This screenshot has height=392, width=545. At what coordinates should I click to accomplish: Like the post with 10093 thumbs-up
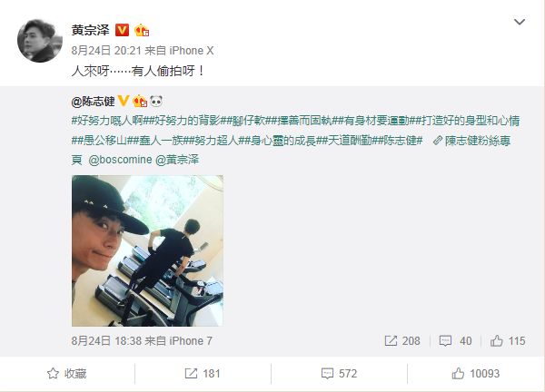pos(476,374)
